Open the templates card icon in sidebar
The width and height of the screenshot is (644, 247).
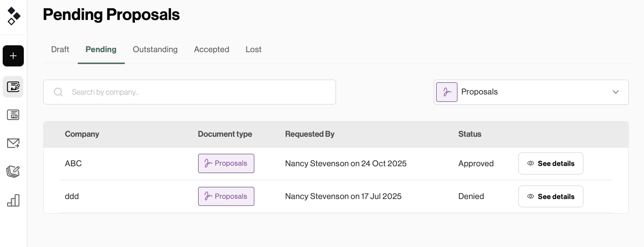(x=13, y=115)
